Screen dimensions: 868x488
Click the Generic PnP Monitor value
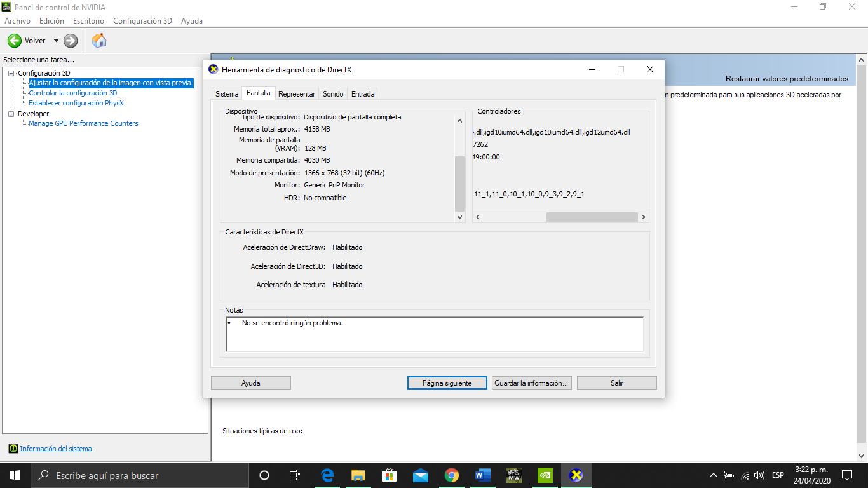click(334, 185)
